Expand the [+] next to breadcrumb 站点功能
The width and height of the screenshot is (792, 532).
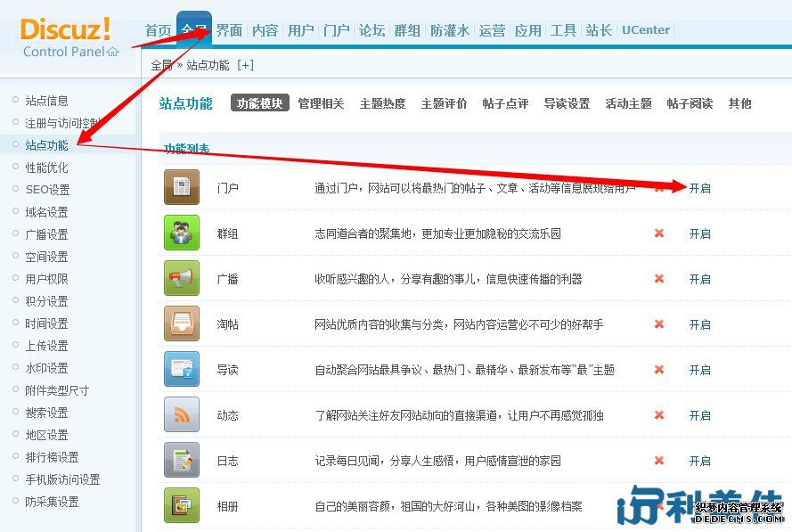tap(245, 65)
